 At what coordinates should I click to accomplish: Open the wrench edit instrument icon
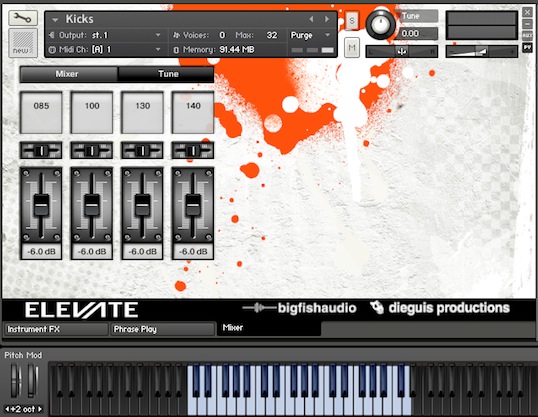click(23, 18)
